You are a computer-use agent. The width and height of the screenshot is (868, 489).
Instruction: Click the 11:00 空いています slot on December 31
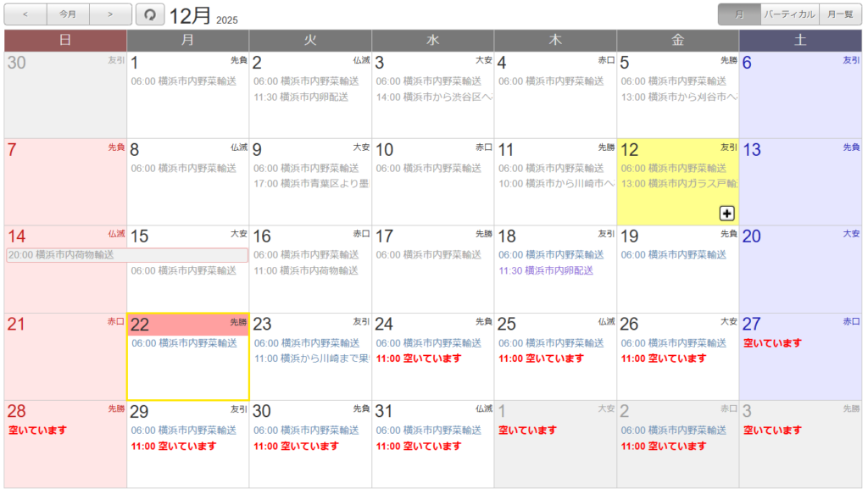419,446
